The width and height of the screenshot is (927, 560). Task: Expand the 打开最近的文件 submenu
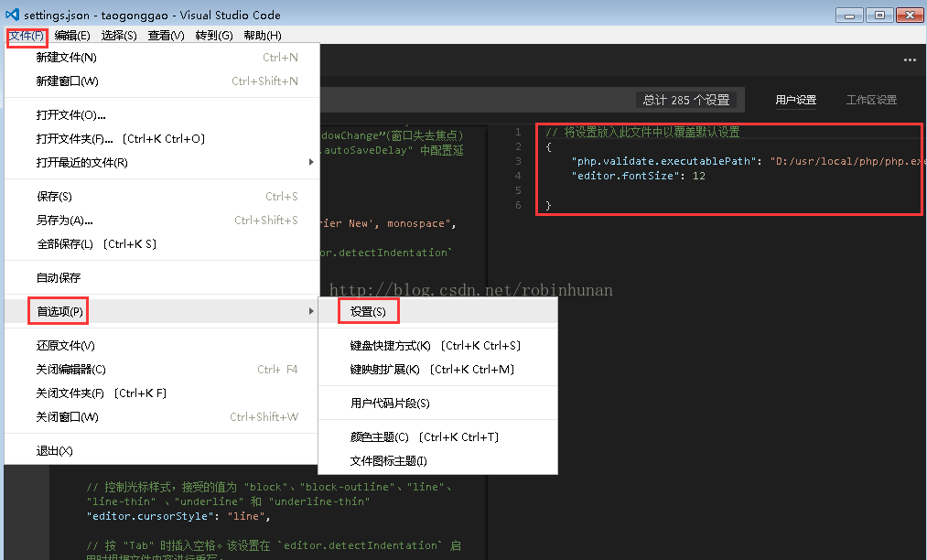tap(82, 163)
